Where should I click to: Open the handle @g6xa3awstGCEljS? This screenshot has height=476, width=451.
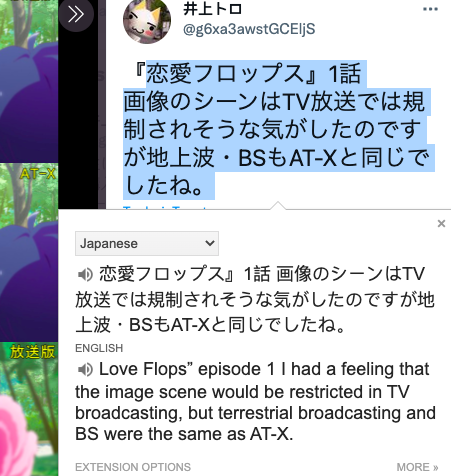point(249,29)
